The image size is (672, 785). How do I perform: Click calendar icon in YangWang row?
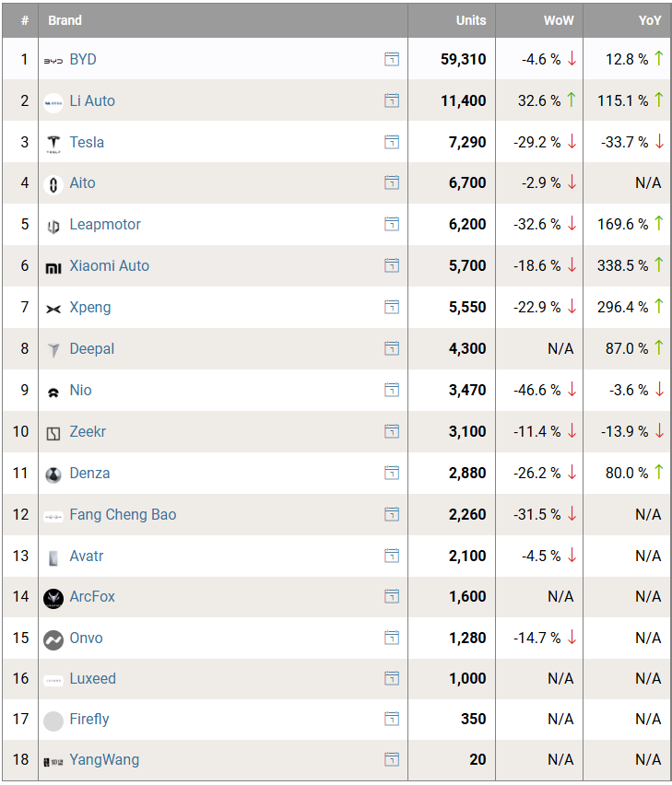click(392, 760)
